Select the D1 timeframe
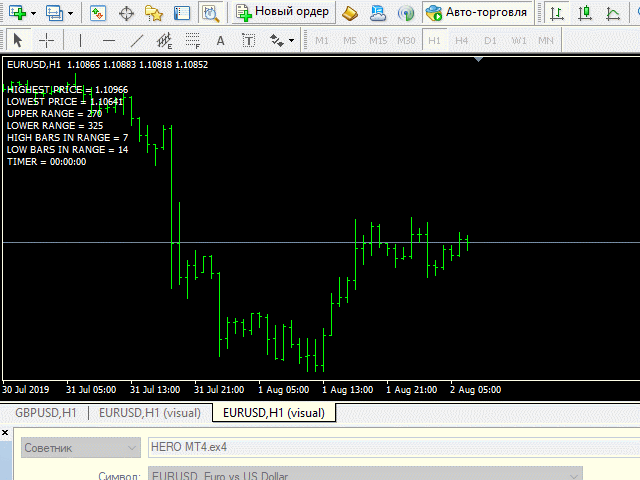The image size is (640, 480). tap(490, 40)
